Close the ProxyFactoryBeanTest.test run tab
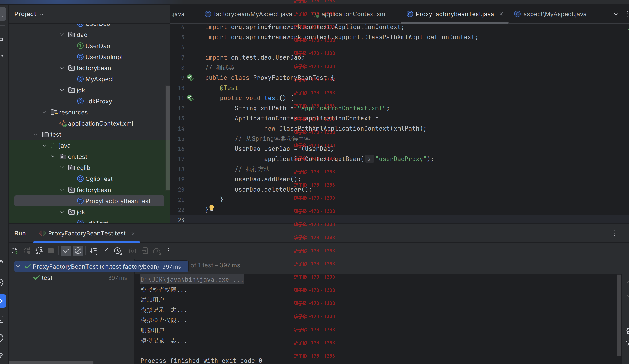Screen dimensions: 629x364 click(x=133, y=234)
